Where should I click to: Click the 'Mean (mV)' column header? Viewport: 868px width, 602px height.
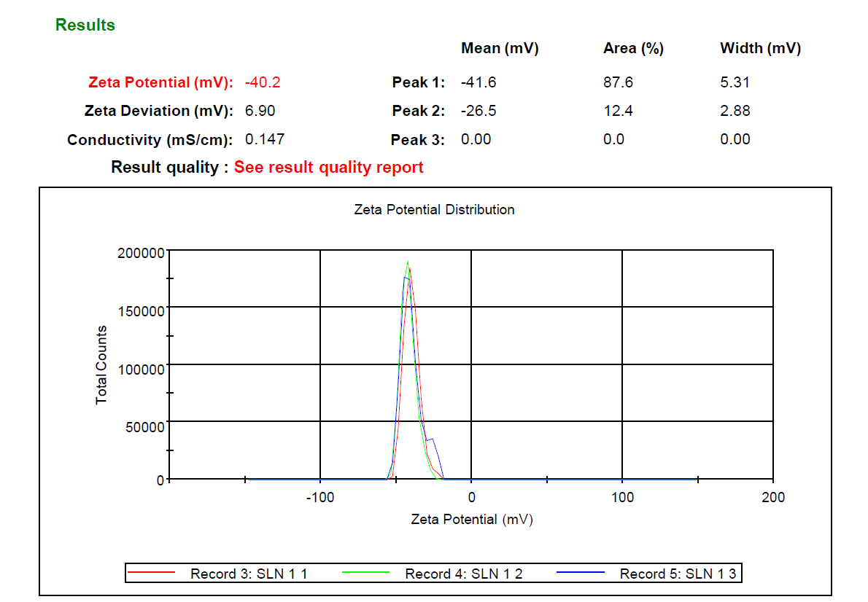click(x=500, y=49)
